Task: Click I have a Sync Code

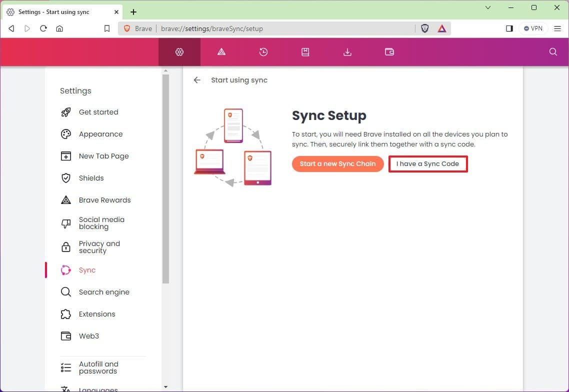Action: pos(428,163)
